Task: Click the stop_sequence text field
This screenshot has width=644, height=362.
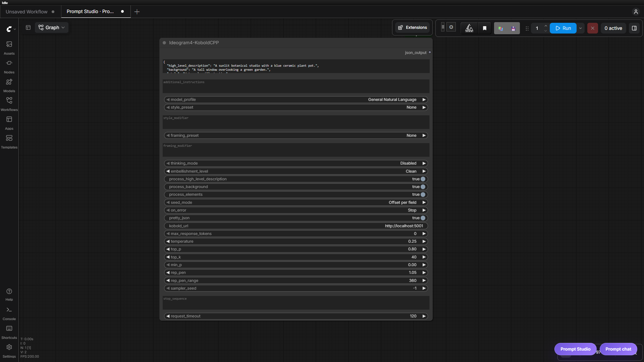Action: 296,303
